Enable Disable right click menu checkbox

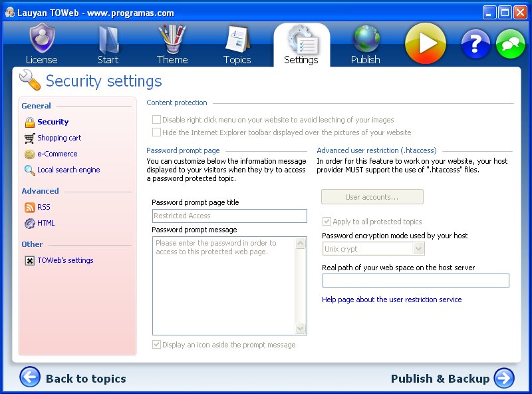[x=156, y=120]
